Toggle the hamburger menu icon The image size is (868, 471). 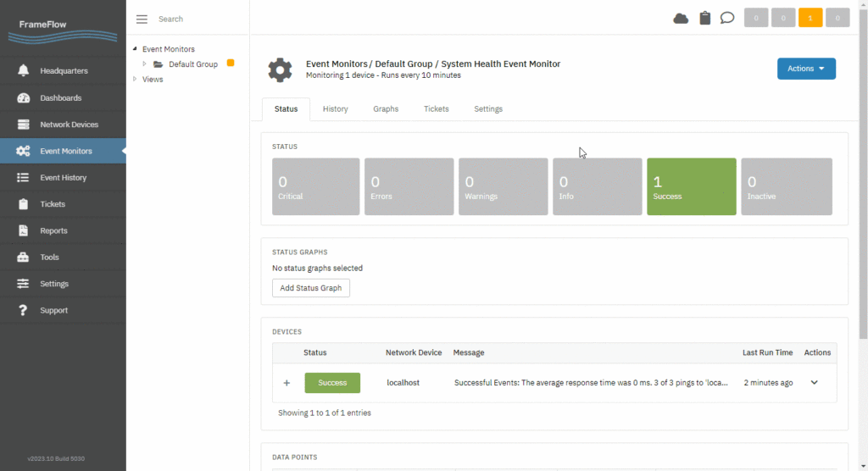tap(142, 19)
